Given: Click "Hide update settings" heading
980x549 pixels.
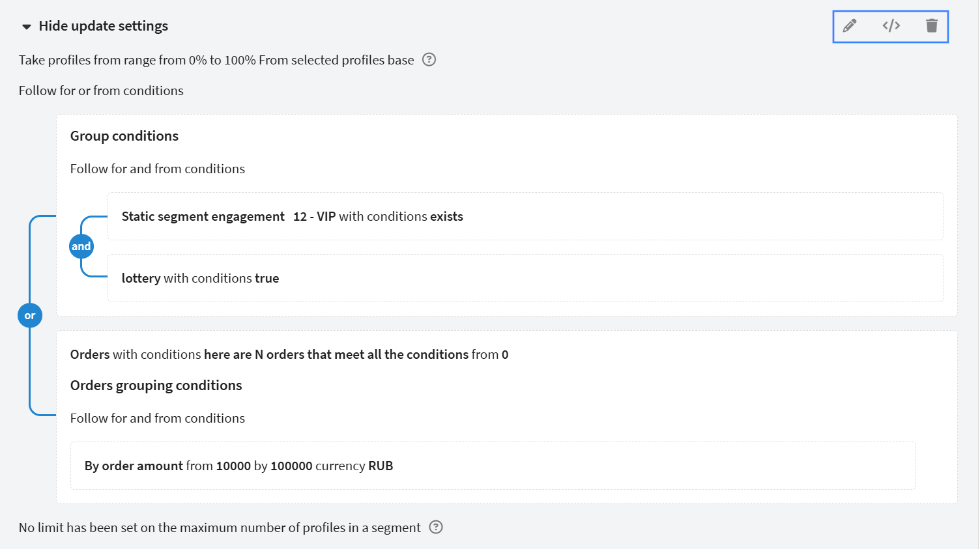Looking at the screenshot, I should (103, 26).
